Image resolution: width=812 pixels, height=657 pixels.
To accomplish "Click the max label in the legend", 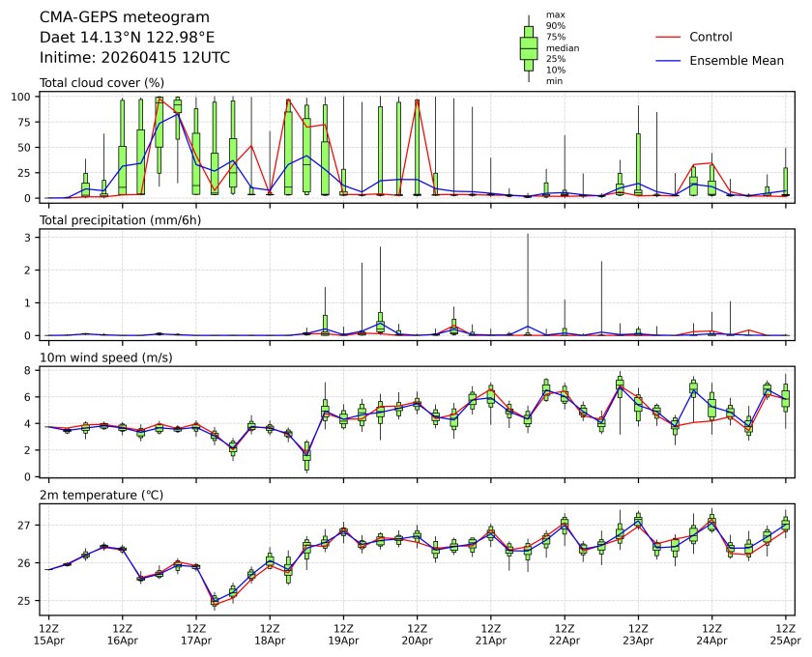I will (555, 14).
